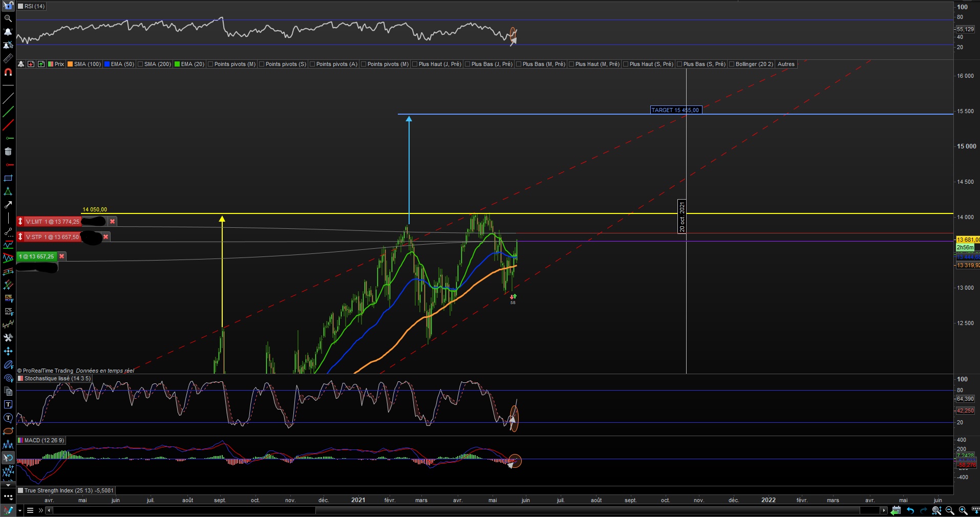Click the green 1 @ 13 657,25 position label
Screen dimensions: 980x517
[x=37, y=256]
